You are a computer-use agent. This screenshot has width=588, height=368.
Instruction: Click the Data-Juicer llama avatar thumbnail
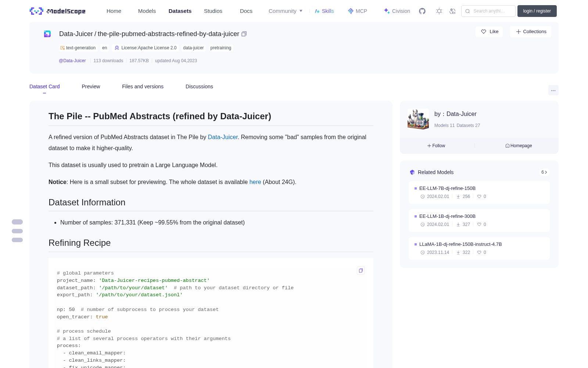point(418,119)
